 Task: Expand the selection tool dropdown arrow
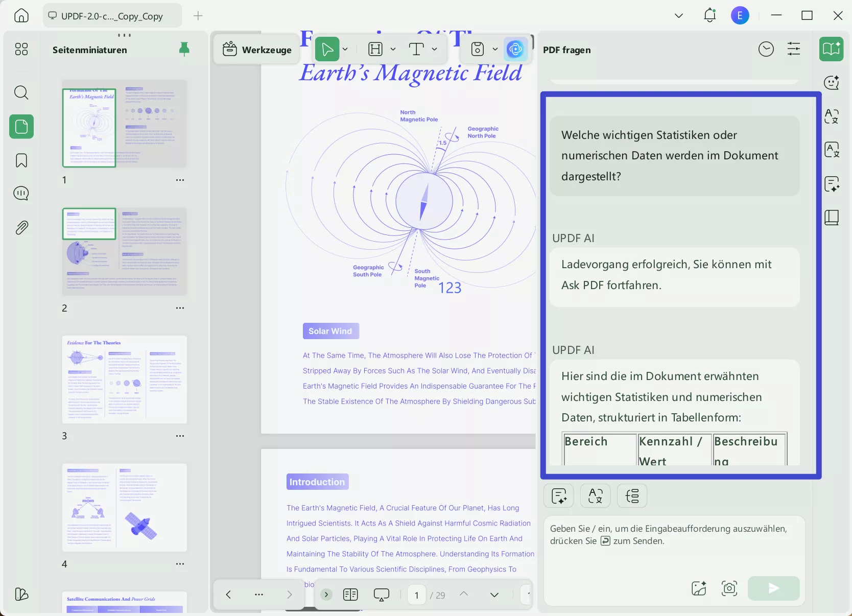(x=345, y=50)
